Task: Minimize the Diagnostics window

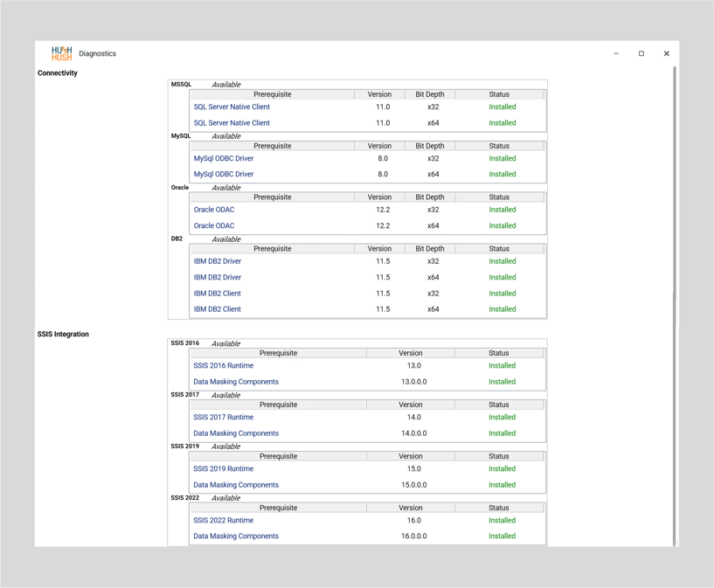Action: click(x=616, y=53)
